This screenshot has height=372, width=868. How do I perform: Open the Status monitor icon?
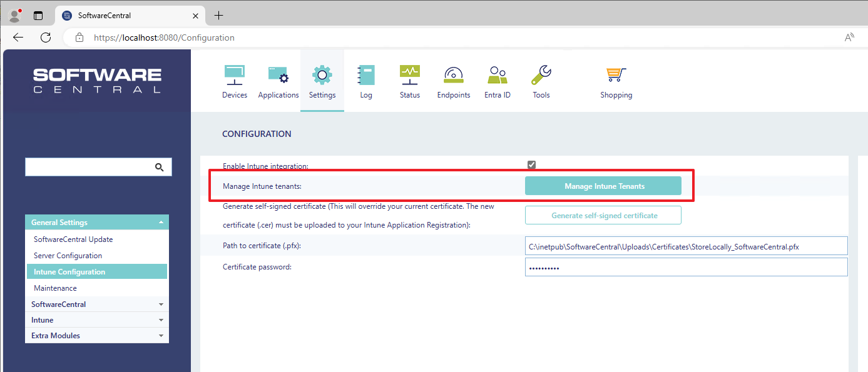coord(410,74)
